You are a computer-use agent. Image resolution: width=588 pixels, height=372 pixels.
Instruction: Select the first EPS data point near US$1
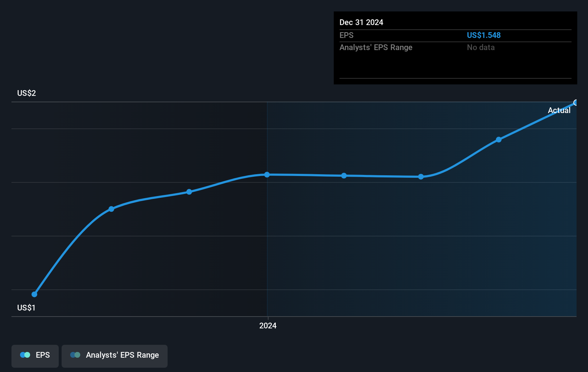tap(34, 294)
